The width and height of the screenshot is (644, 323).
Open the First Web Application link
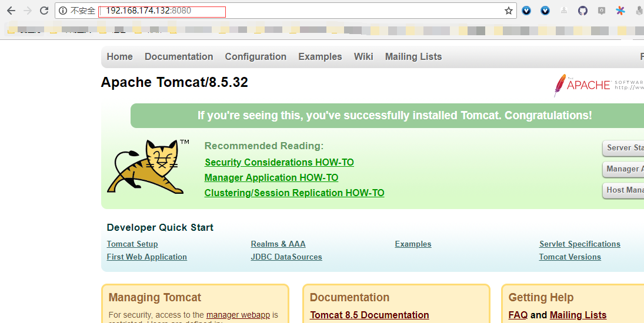tap(146, 257)
